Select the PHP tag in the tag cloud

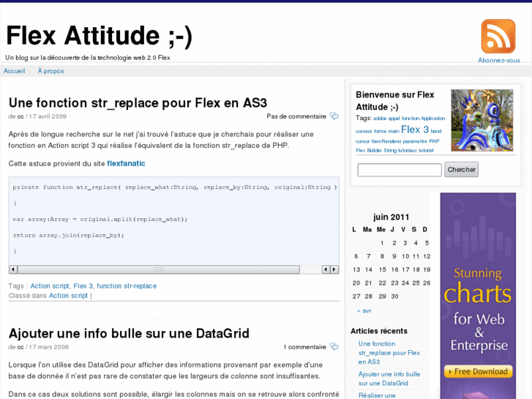(x=434, y=141)
